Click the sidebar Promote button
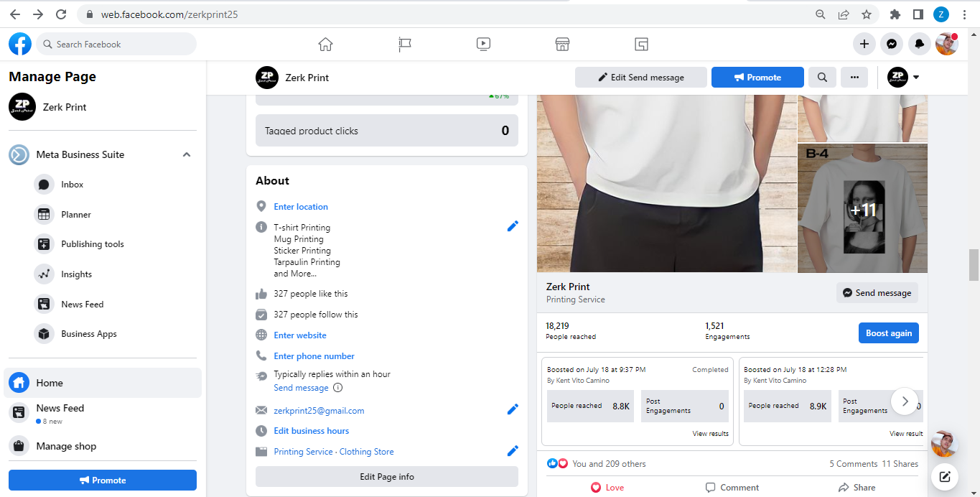 pyautogui.click(x=103, y=480)
